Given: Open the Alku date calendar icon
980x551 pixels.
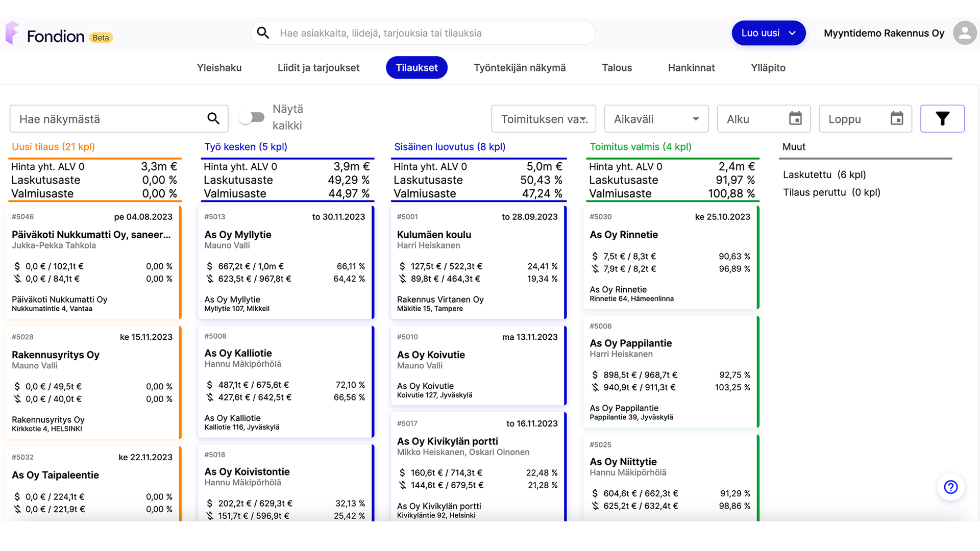Looking at the screenshot, I should click(x=795, y=118).
